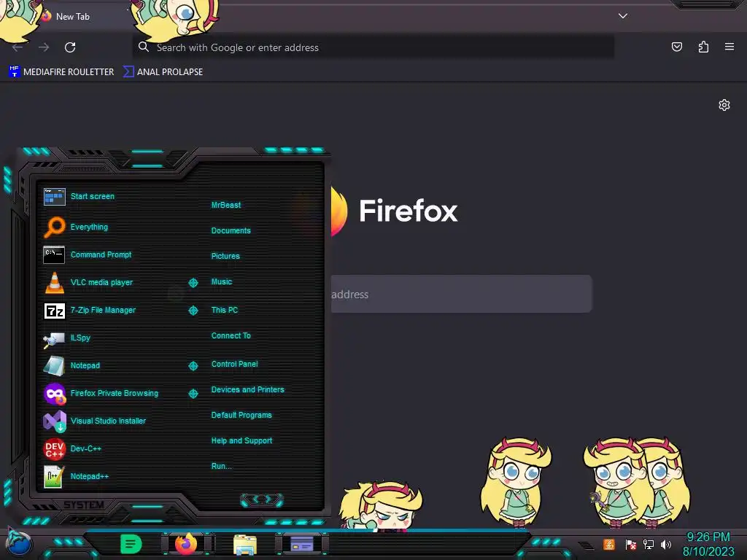Open the volume speaker tray icon

point(665,544)
